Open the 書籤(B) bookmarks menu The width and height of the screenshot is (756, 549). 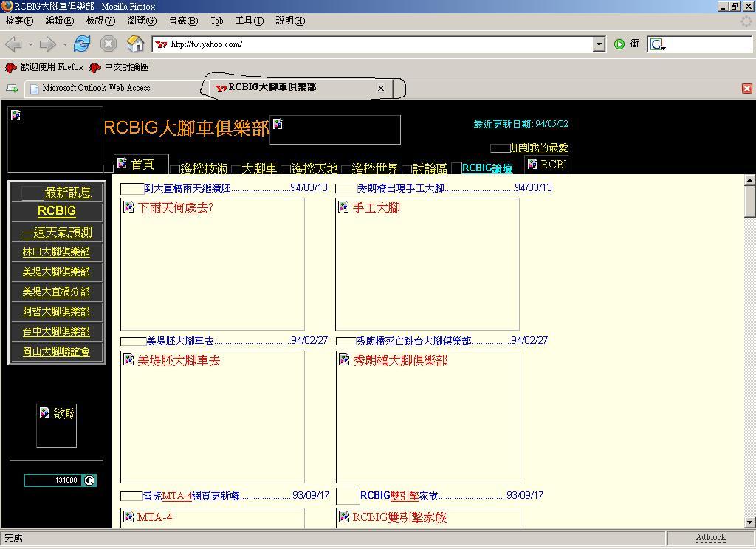point(182,21)
